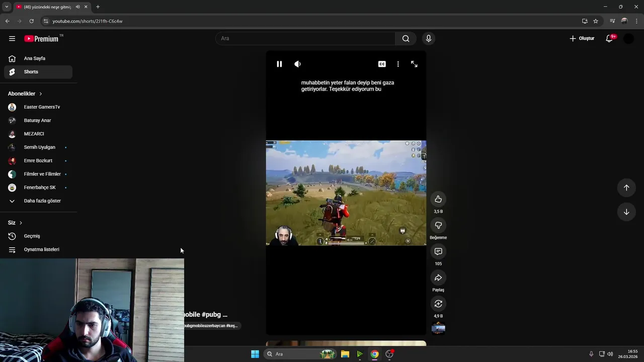Open the YouTube account avatar menu

pos(628,39)
